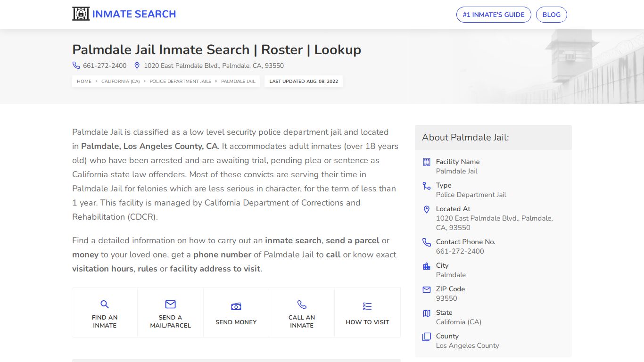
Task: Click the About Palmdale Jail heading
Action: [465, 138]
